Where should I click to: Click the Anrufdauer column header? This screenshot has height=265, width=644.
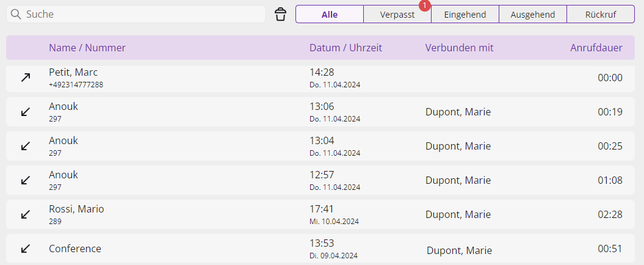pyautogui.click(x=596, y=48)
